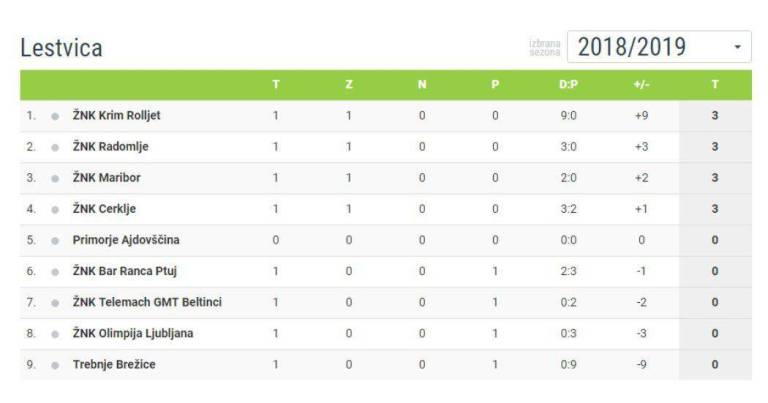The width and height of the screenshot is (768, 403).
Task: Click the D:P column header
Action: coord(568,85)
